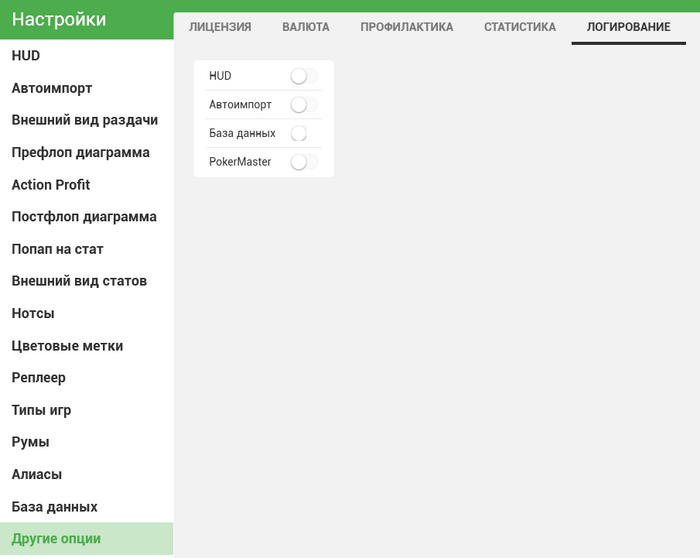Screen dimensions: 700x558
Task: Click the HUD label in logging card
Action: pos(220,76)
